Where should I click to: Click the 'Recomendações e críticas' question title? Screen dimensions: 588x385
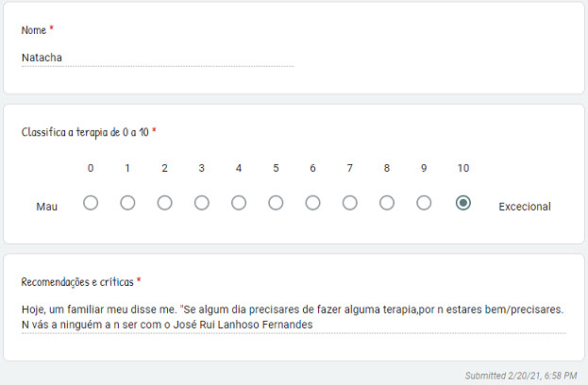[x=77, y=281]
